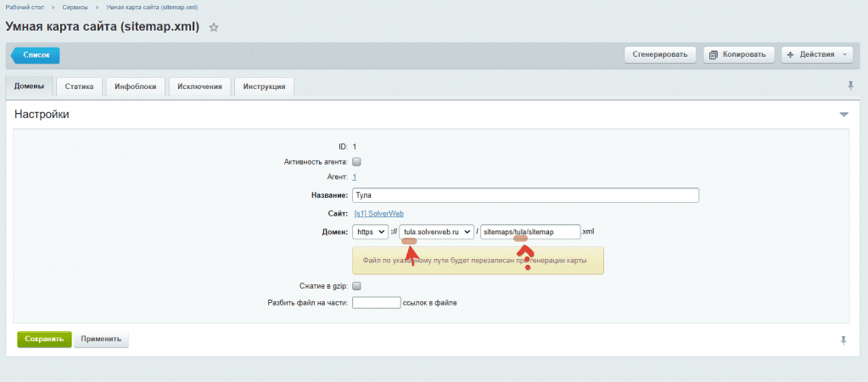Collapse the Настройки section arrow

(843, 115)
